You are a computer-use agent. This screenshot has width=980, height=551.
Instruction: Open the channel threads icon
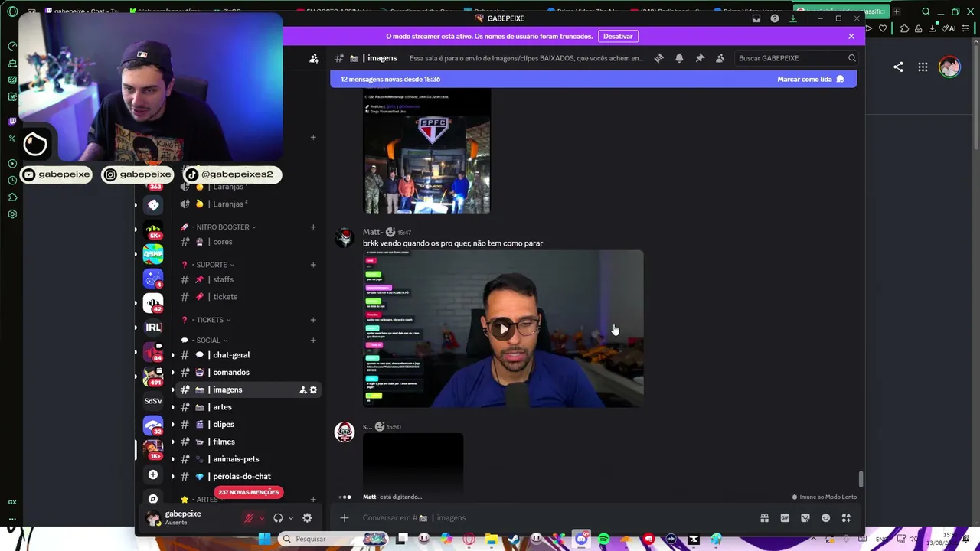658,58
